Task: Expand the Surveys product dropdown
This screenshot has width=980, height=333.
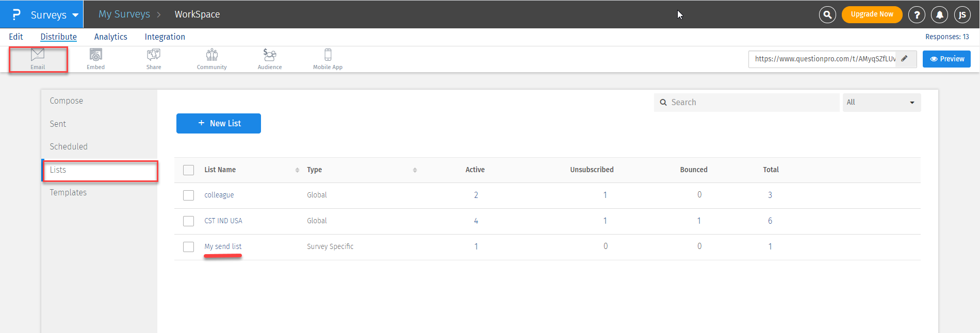Action: pyautogui.click(x=75, y=15)
